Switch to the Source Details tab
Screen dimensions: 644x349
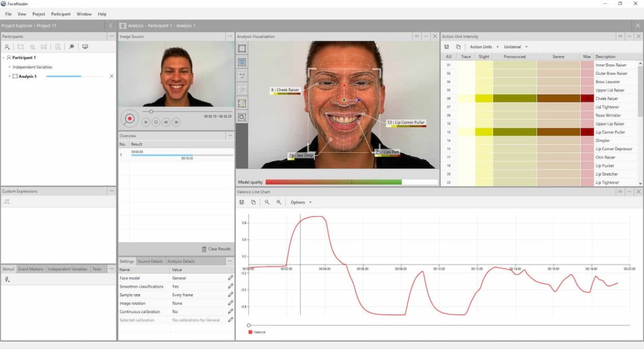[x=150, y=261]
